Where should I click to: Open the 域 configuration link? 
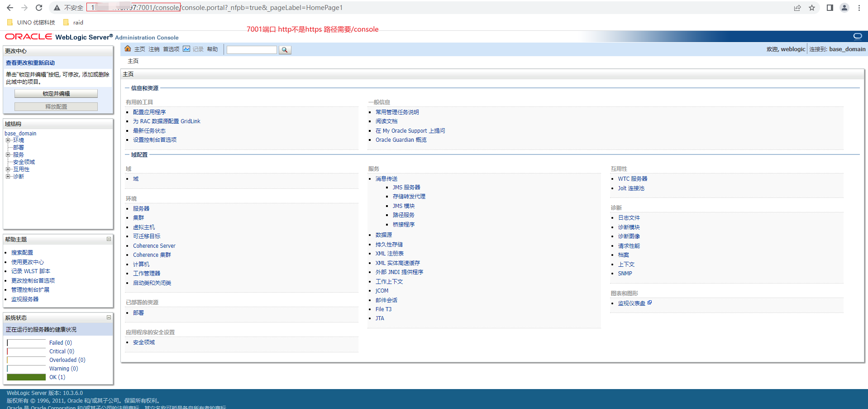136,179
